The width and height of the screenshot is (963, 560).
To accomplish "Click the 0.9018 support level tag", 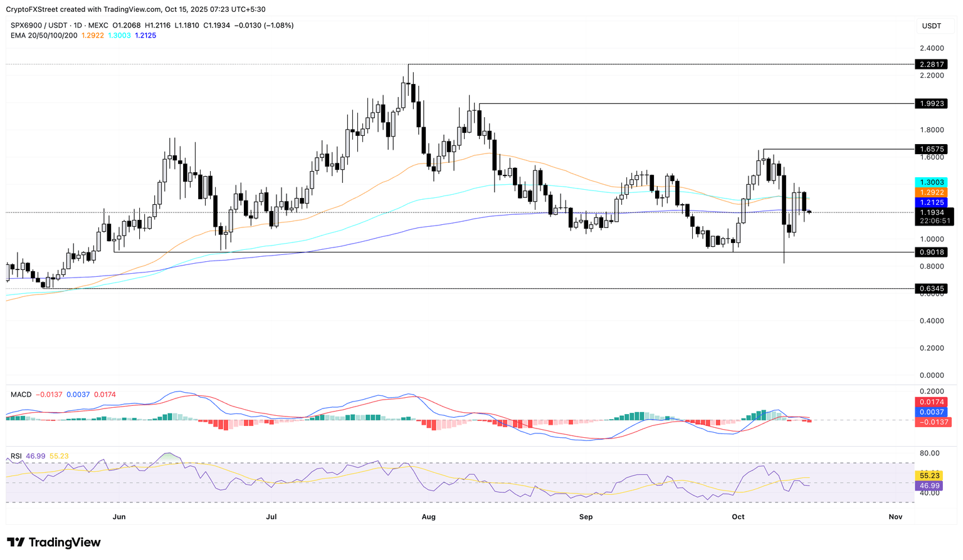I will point(930,252).
